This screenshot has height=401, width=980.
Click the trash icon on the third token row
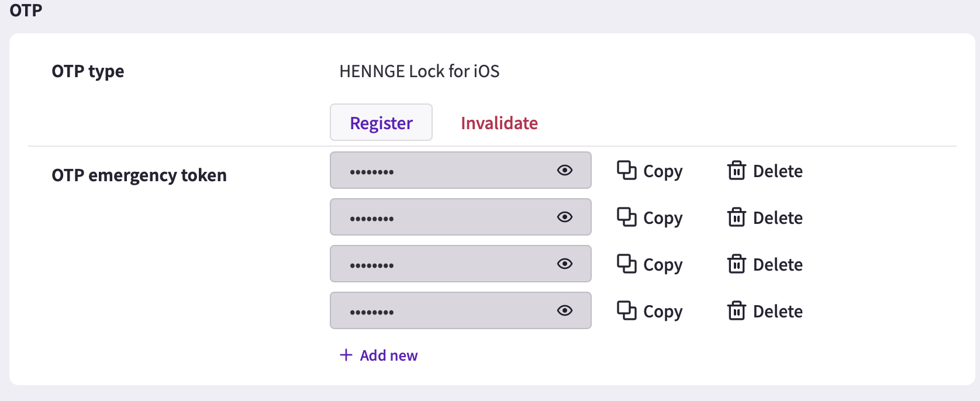pyautogui.click(x=736, y=264)
